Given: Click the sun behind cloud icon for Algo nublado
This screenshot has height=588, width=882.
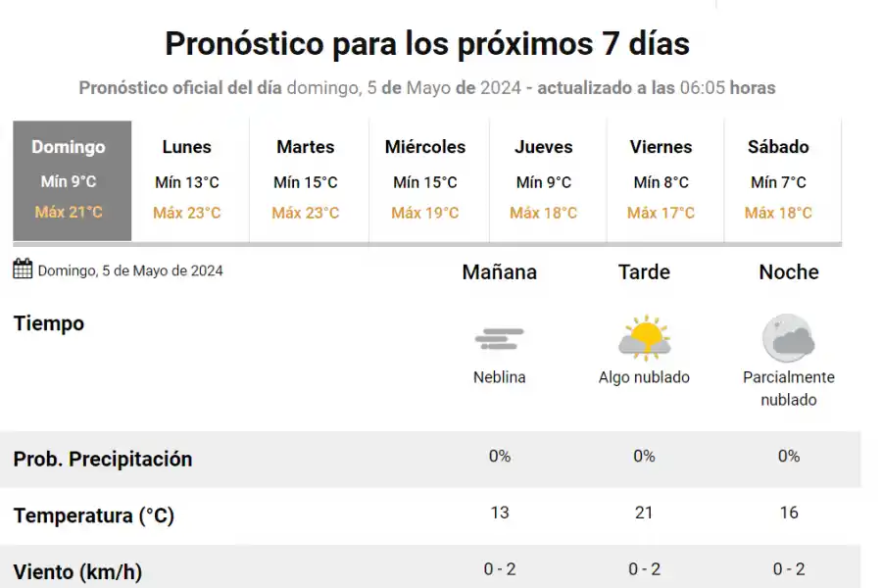Looking at the screenshot, I should pos(644,337).
